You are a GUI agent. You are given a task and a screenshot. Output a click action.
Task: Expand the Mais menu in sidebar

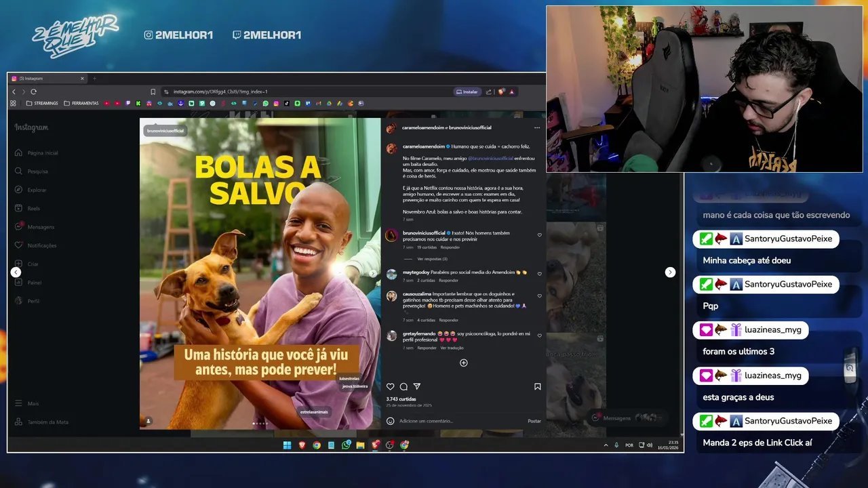27,403
